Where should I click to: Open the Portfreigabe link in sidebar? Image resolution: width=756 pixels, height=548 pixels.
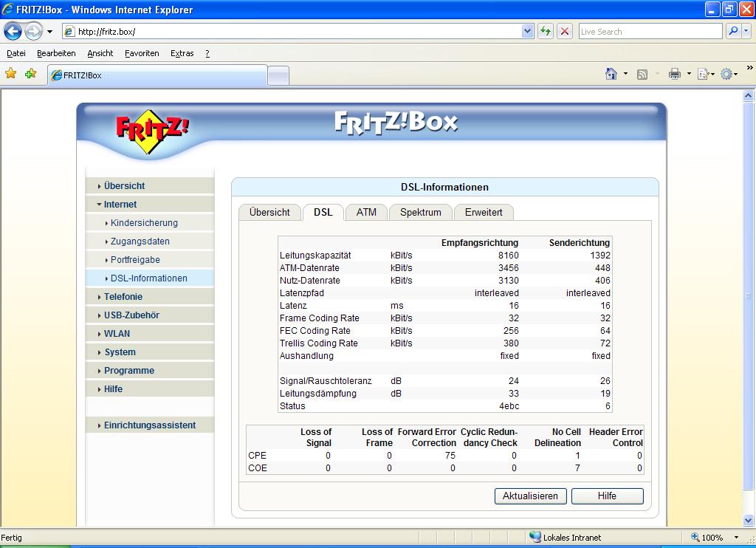[135, 260]
